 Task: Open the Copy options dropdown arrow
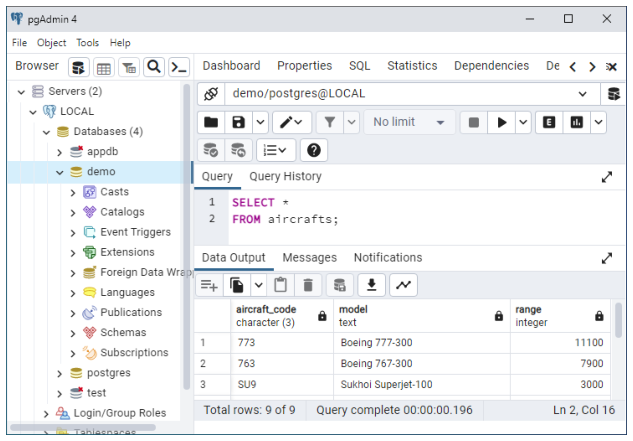259,286
